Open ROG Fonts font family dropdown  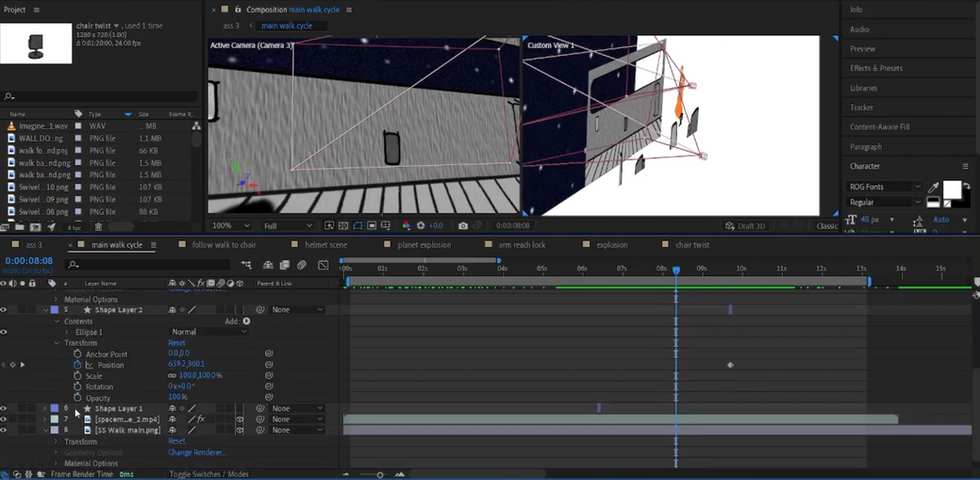point(884,187)
